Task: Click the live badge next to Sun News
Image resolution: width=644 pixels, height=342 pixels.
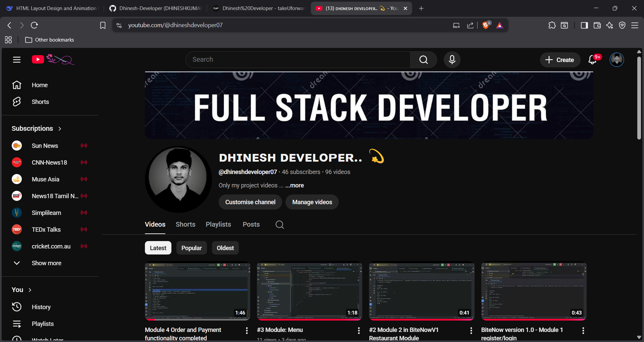Action: coord(84,146)
